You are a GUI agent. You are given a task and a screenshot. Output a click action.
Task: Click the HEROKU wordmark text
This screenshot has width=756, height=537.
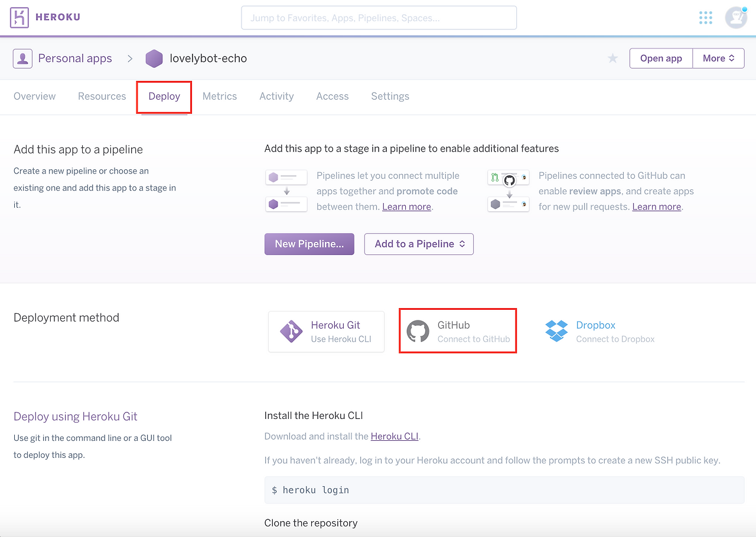click(x=58, y=17)
